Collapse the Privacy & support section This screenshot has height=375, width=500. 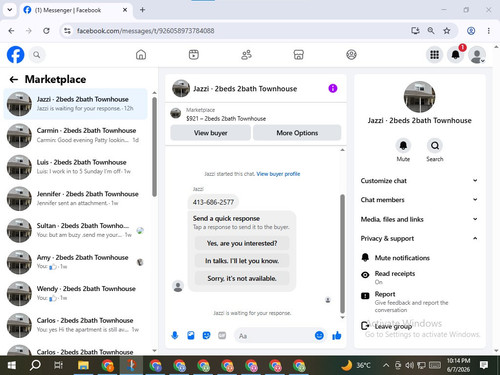[x=419, y=238]
